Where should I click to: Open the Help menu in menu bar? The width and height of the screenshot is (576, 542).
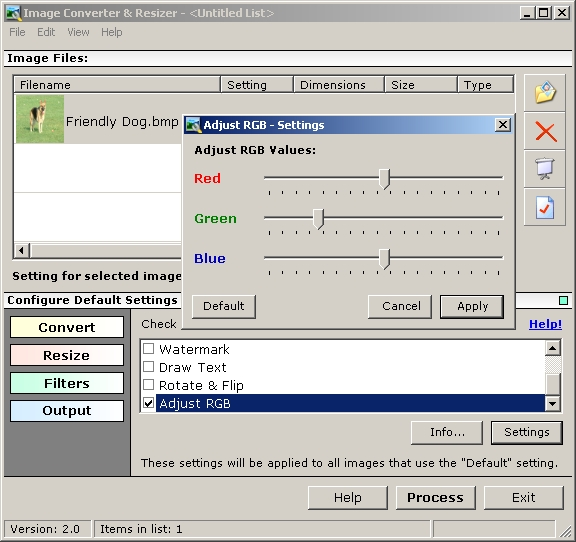(112, 32)
